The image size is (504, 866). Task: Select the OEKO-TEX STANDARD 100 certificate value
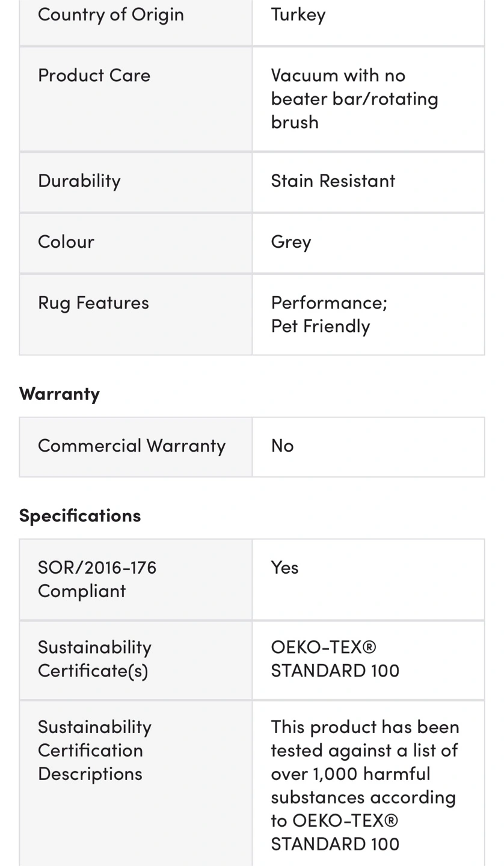pos(335,659)
